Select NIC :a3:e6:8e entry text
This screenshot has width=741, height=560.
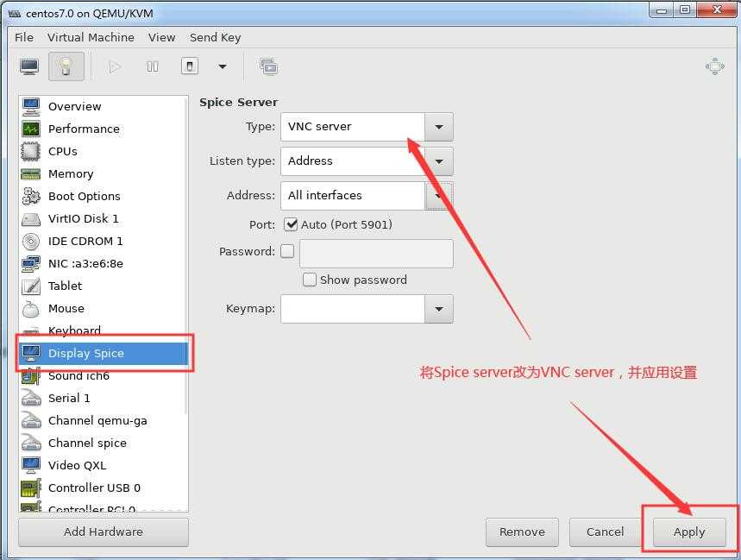pos(85,264)
